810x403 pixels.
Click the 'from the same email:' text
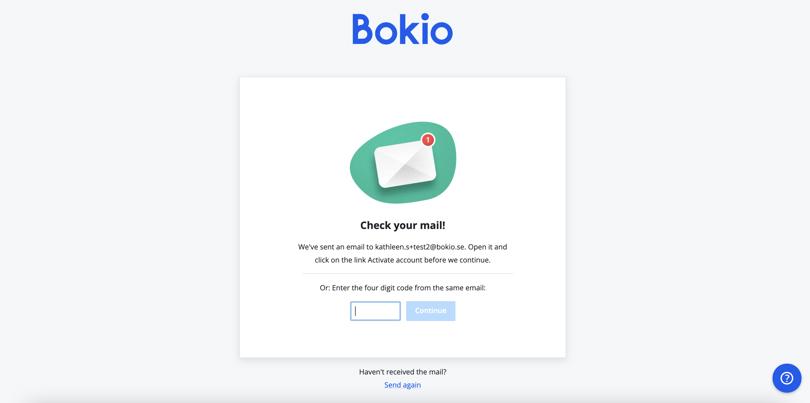(451, 288)
